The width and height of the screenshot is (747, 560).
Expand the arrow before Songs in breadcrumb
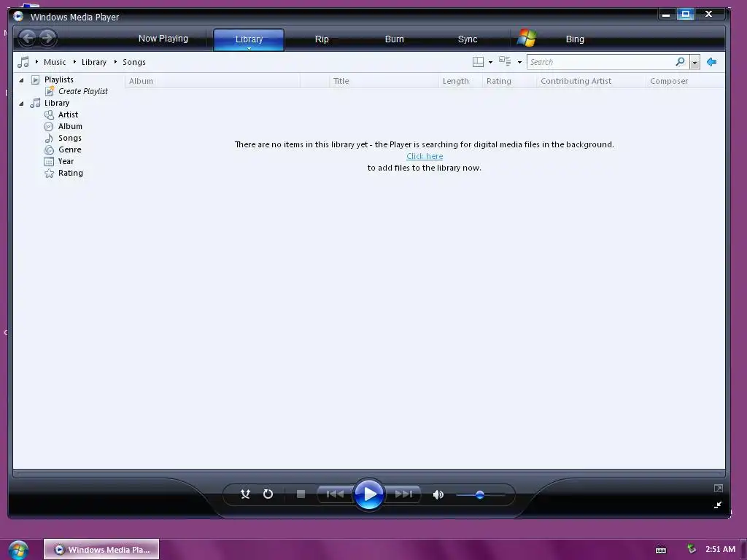coord(115,62)
